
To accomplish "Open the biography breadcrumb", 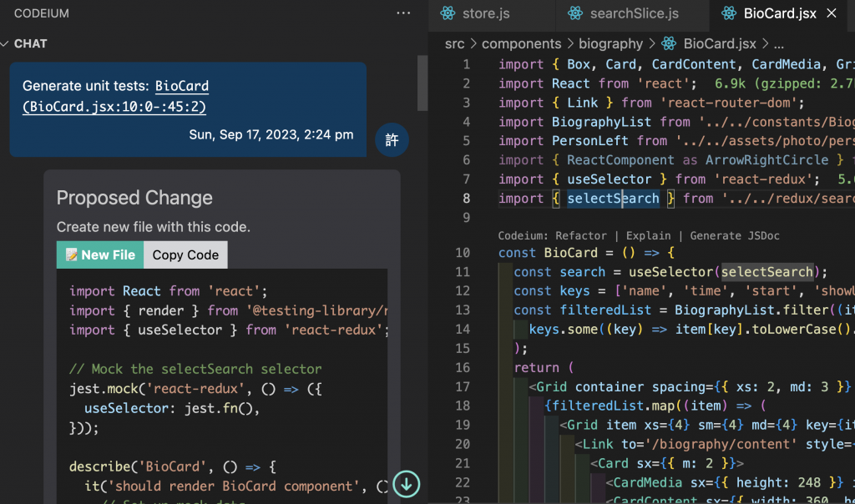I will pos(610,43).
